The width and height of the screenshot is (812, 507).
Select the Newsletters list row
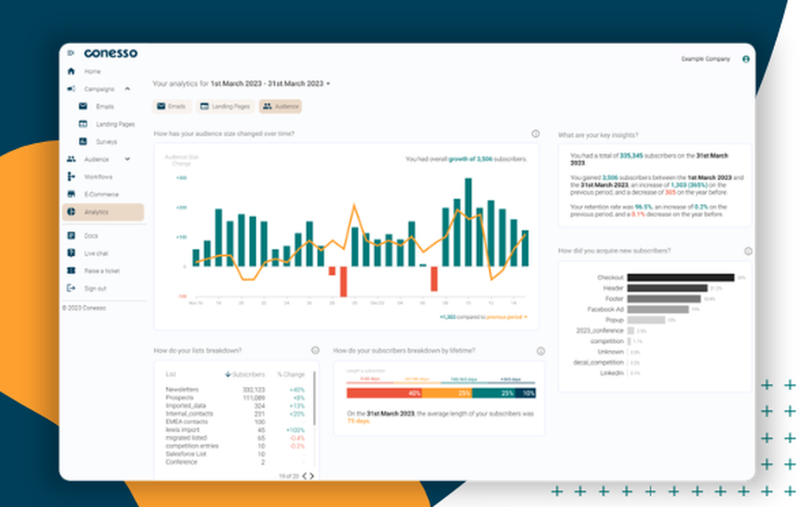coord(235,389)
